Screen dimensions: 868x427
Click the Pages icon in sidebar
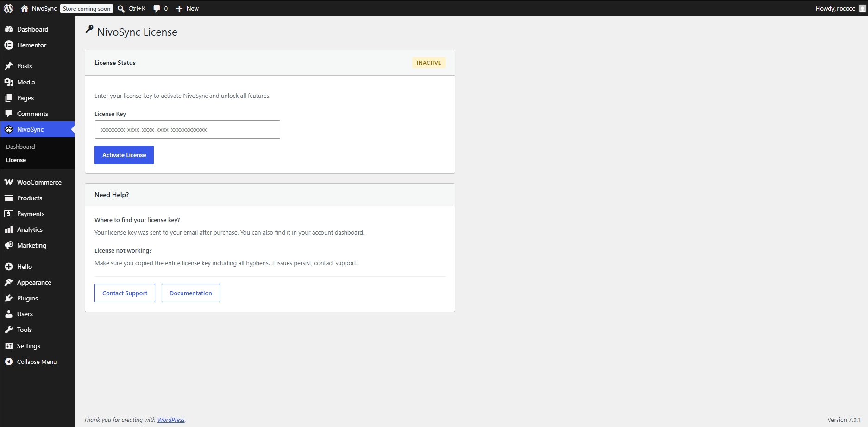pos(9,98)
